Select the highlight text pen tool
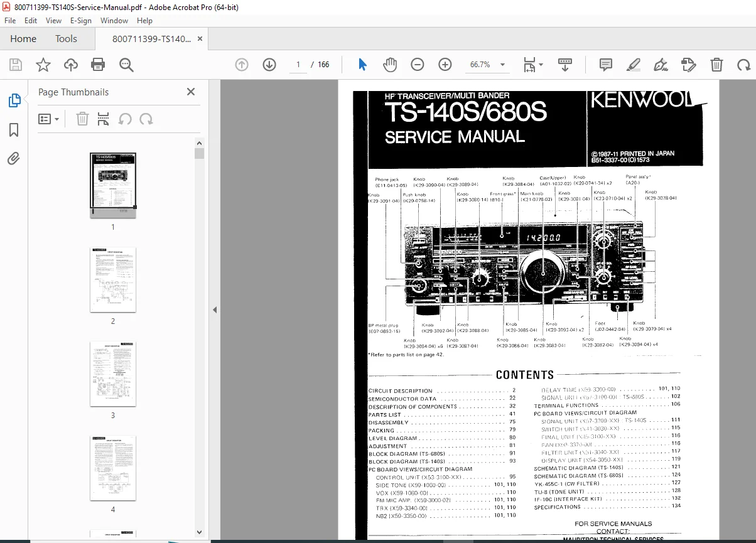756x543 pixels. coord(634,65)
